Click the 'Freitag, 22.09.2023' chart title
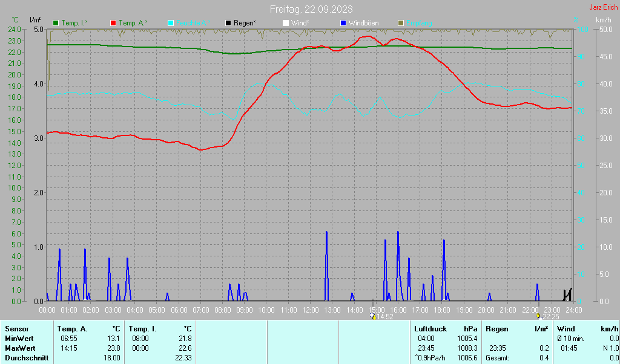 [x=311, y=9]
